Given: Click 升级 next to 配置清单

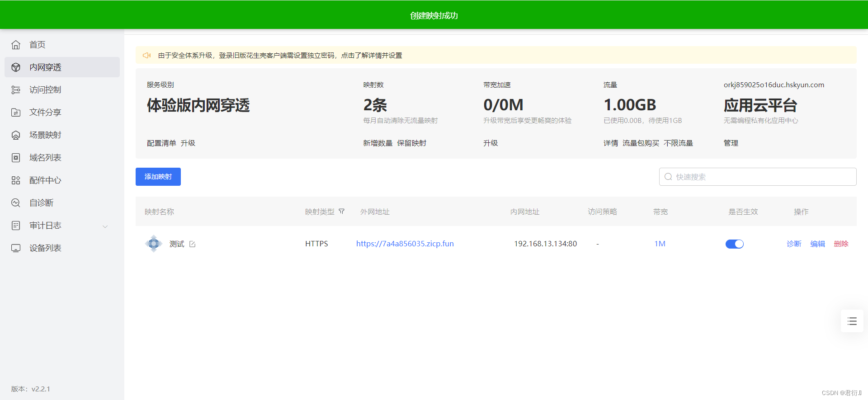Looking at the screenshot, I should click(188, 143).
